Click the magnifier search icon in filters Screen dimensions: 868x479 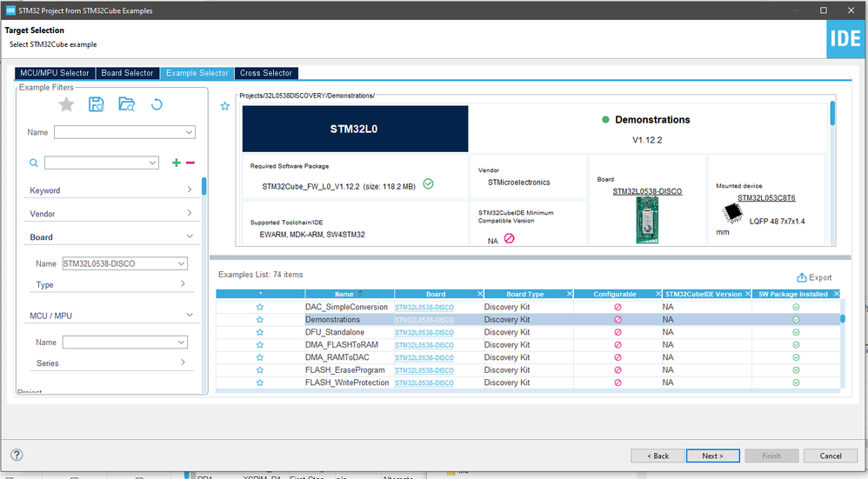pyautogui.click(x=34, y=163)
